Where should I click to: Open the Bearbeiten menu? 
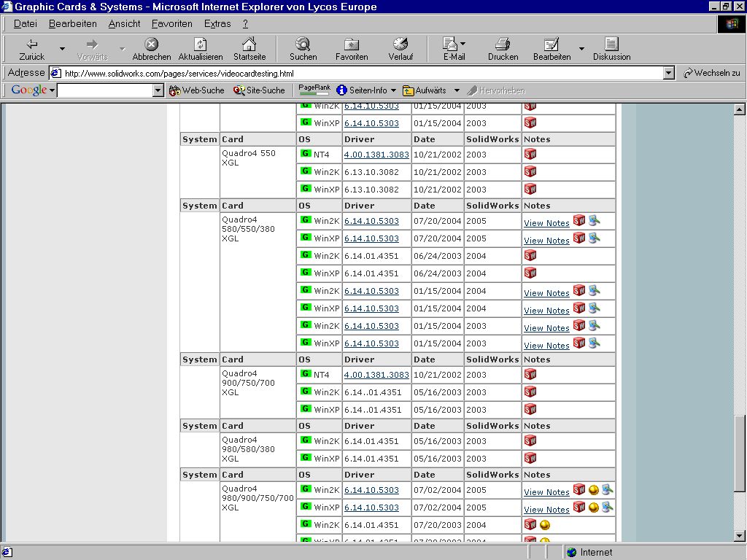click(x=73, y=24)
